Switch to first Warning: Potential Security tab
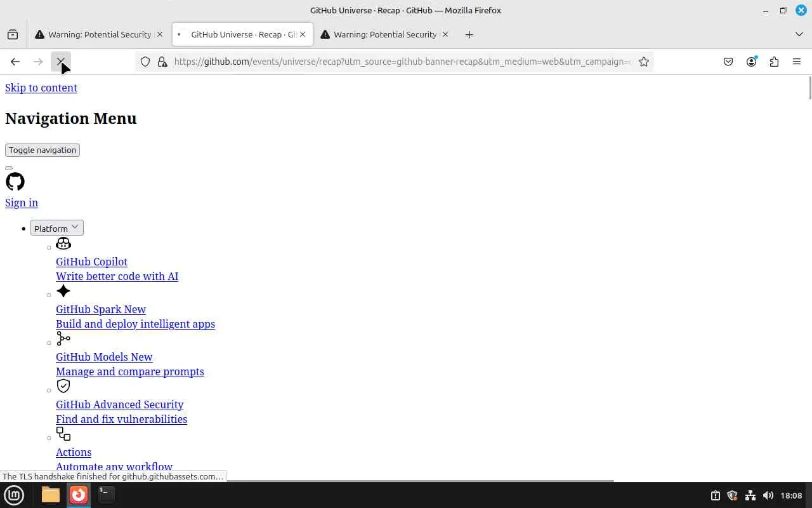Viewport: 812px width, 508px height. [x=99, y=34]
